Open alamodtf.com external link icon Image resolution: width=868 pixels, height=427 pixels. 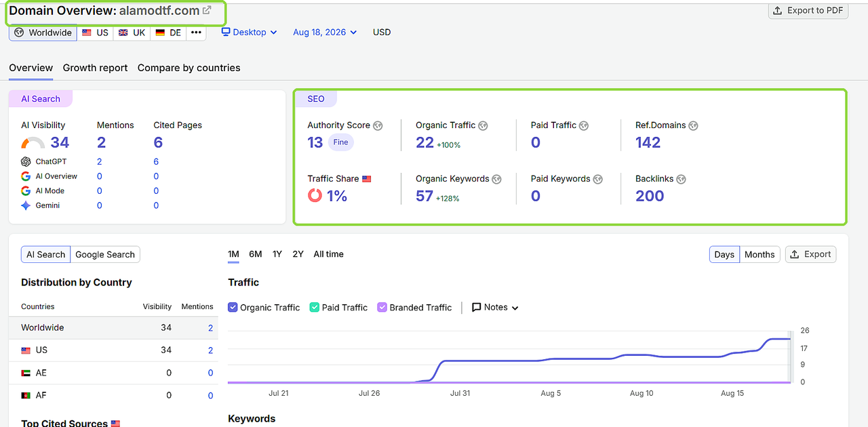tap(207, 10)
